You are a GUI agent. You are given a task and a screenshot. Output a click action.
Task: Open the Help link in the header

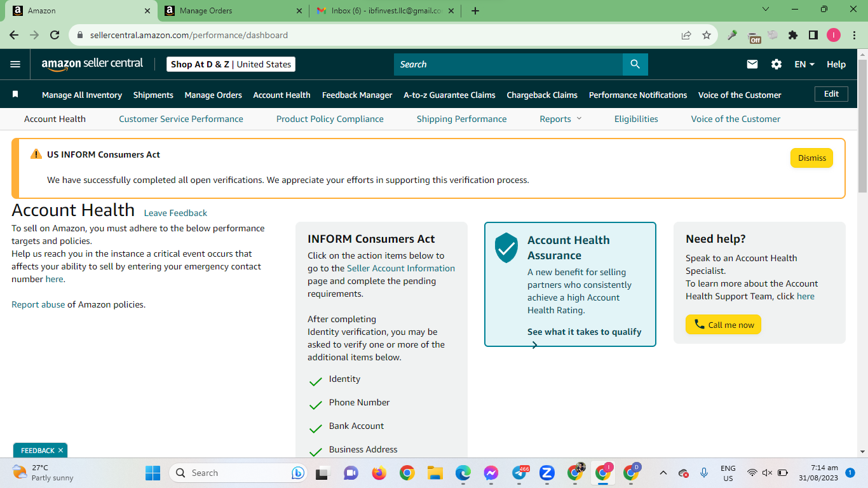click(836, 64)
